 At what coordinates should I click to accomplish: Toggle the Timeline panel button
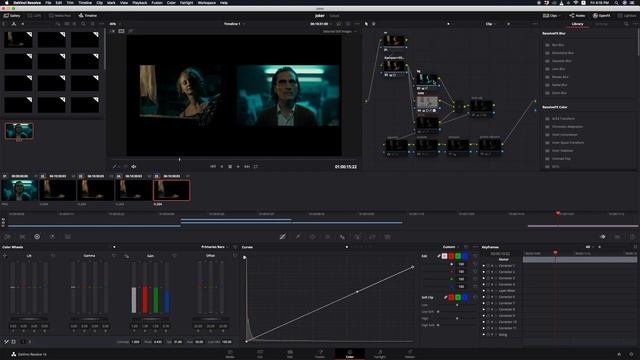[x=88, y=16]
